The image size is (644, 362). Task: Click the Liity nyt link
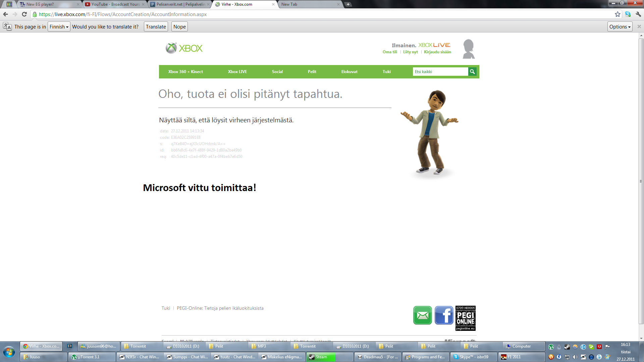click(x=411, y=52)
